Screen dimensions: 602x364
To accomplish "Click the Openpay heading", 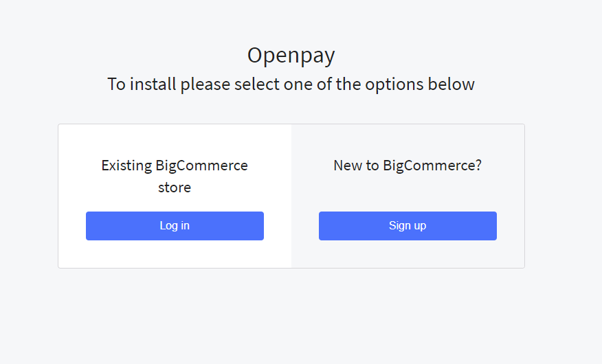I will pos(291,56).
